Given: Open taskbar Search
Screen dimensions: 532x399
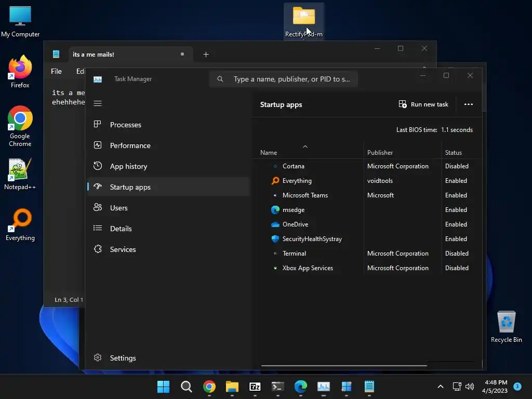Looking at the screenshot, I should tap(187, 387).
